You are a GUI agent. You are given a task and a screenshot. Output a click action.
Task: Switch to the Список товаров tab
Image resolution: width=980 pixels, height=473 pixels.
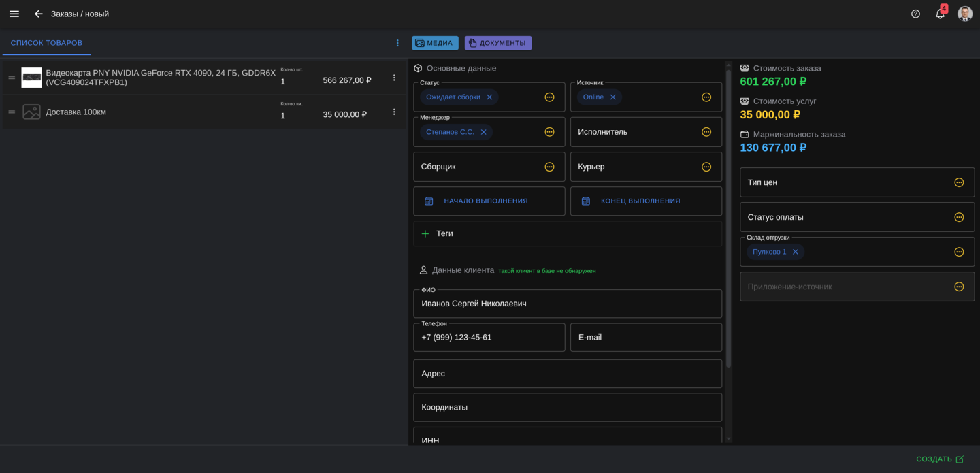pyautogui.click(x=46, y=43)
